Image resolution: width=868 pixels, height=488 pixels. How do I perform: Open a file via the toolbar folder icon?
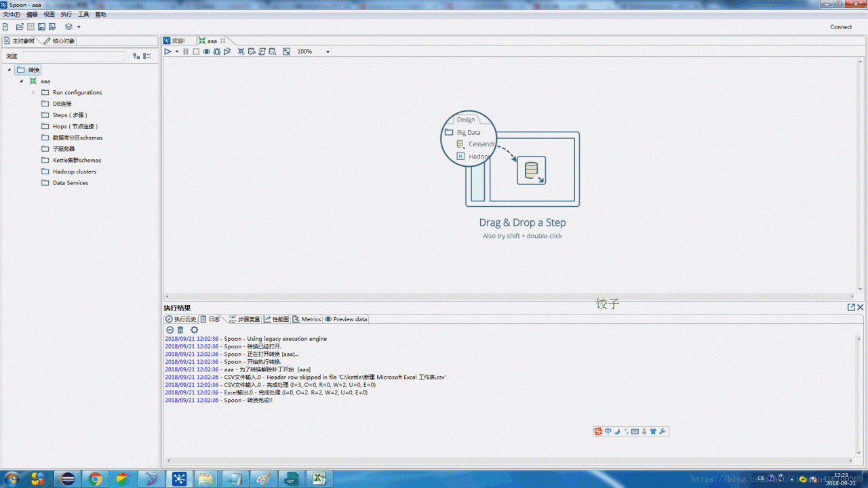pos(20,27)
